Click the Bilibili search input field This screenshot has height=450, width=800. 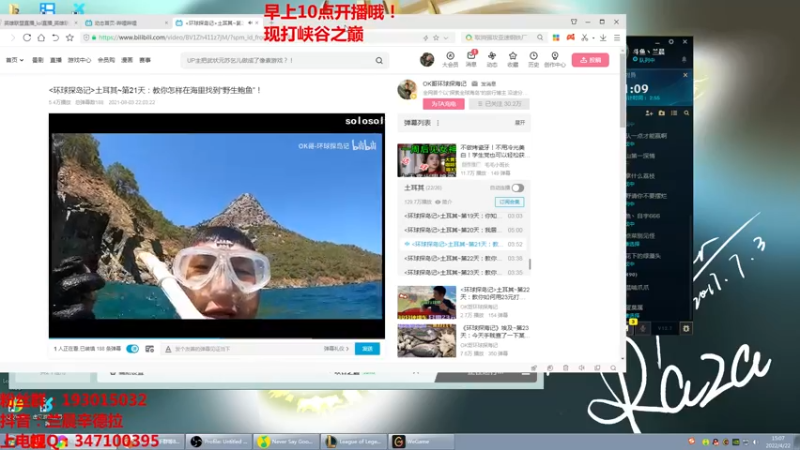280,60
